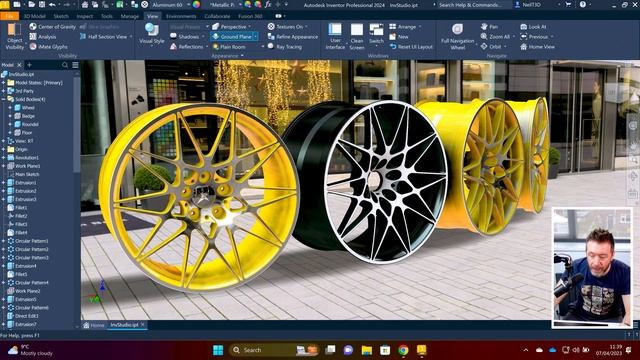The height and width of the screenshot is (360, 640).
Task: Click the Switch windows button
Action: [x=376, y=34]
